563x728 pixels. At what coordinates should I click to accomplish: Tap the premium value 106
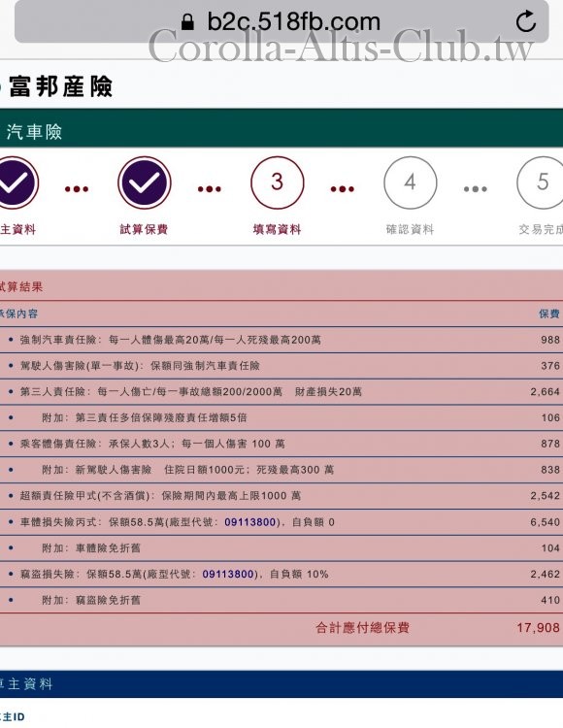tap(550, 417)
